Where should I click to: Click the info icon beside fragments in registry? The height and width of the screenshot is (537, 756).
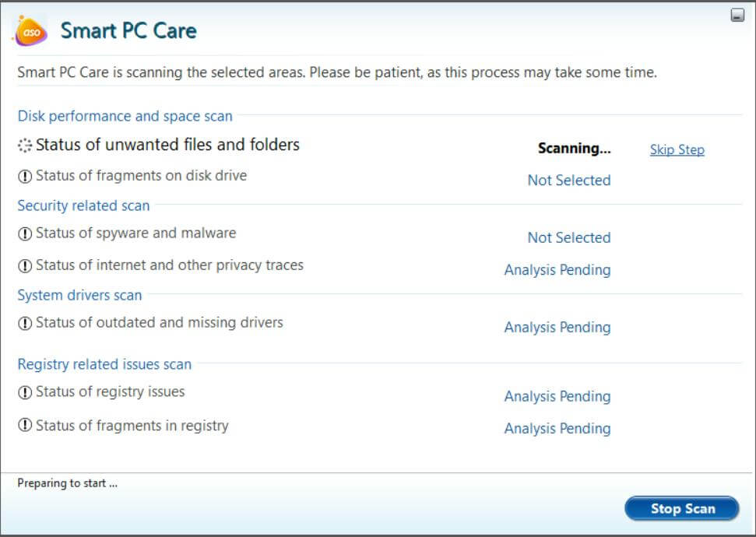click(x=25, y=426)
